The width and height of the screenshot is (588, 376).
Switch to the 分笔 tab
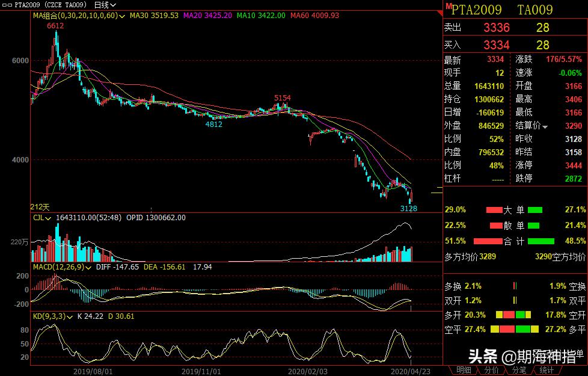tap(519, 371)
